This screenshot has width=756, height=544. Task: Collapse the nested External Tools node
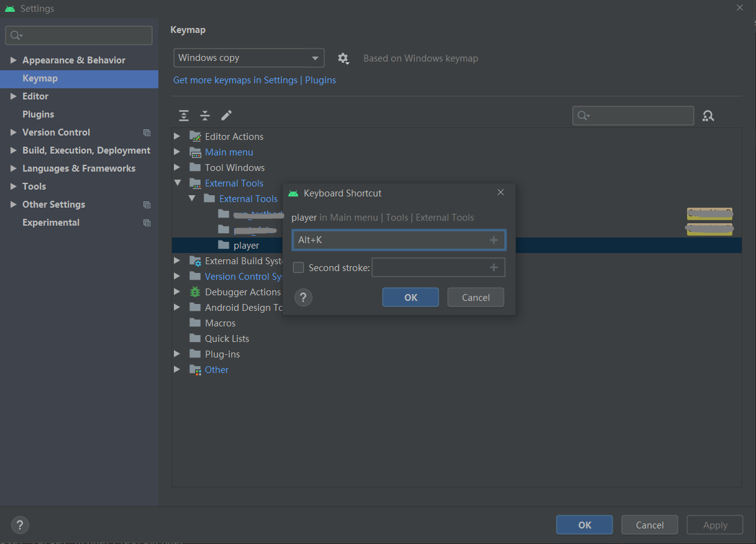[192, 199]
